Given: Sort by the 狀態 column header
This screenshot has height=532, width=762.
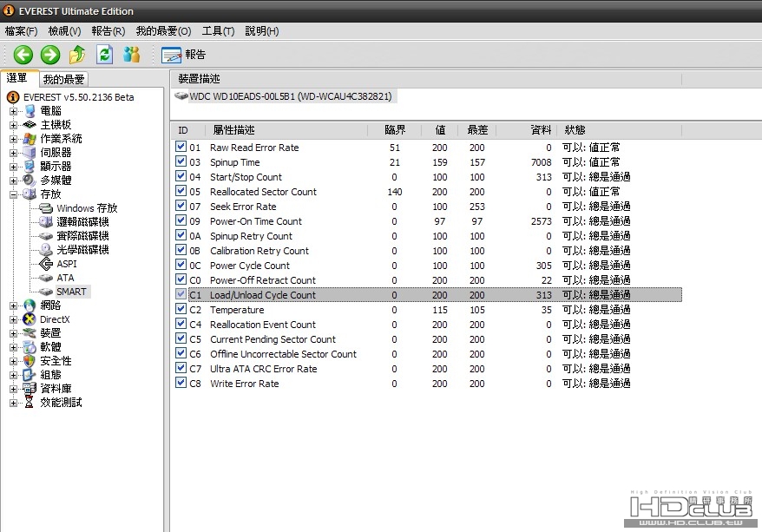Looking at the screenshot, I should [x=620, y=130].
